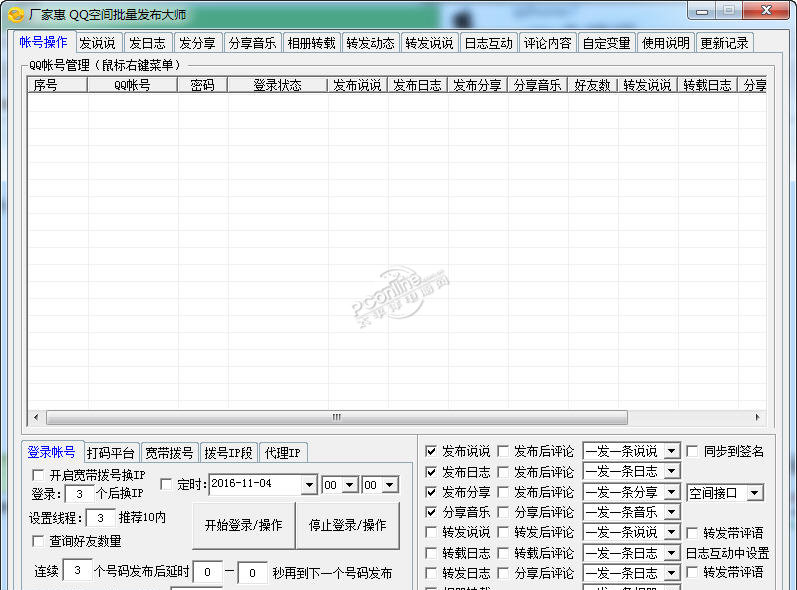Click the 登录状态 column header
This screenshot has width=797, height=590.
click(277, 85)
